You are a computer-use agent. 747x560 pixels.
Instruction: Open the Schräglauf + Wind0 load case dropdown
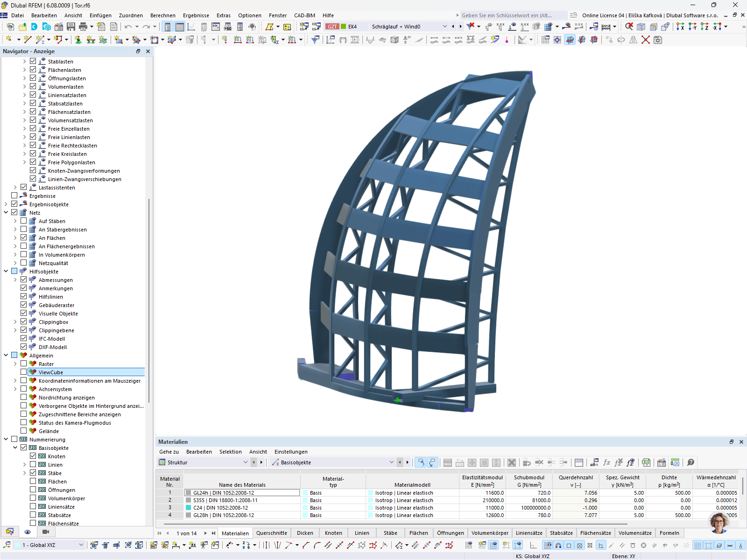click(444, 27)
